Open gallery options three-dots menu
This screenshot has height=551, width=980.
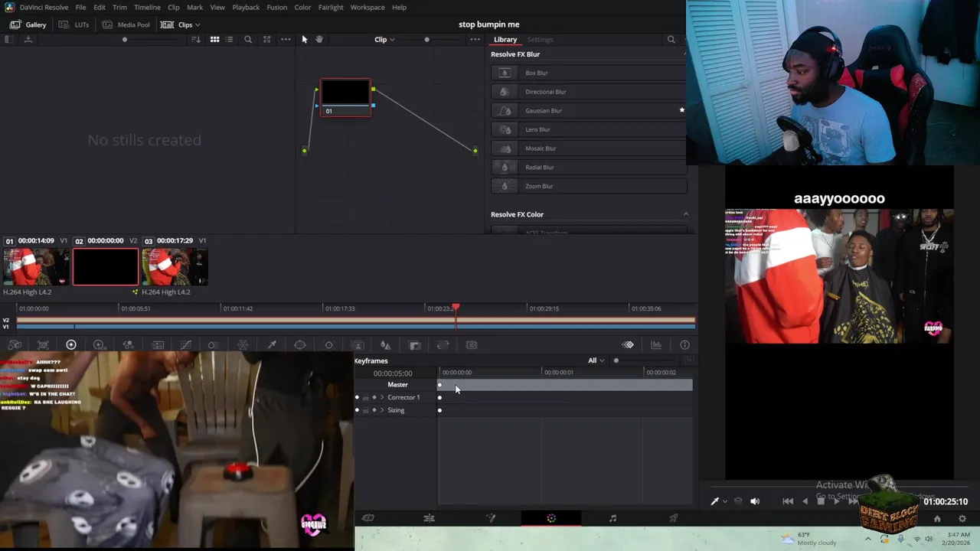286,39
